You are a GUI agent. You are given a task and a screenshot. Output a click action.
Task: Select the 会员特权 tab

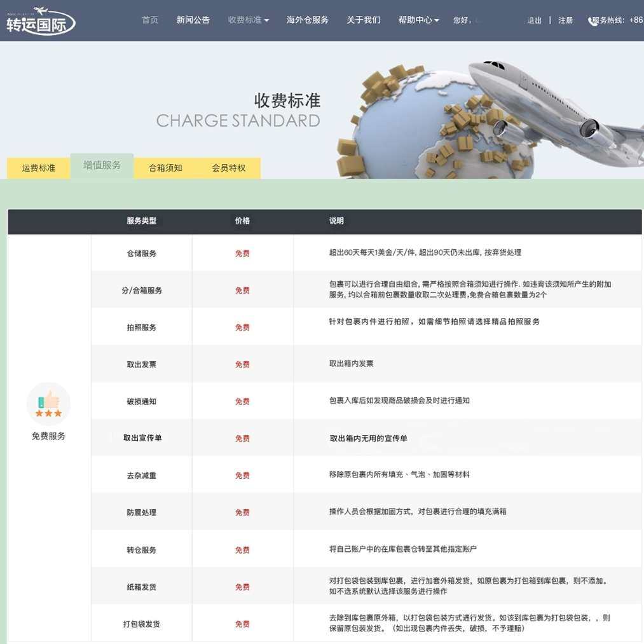[229, 167]
